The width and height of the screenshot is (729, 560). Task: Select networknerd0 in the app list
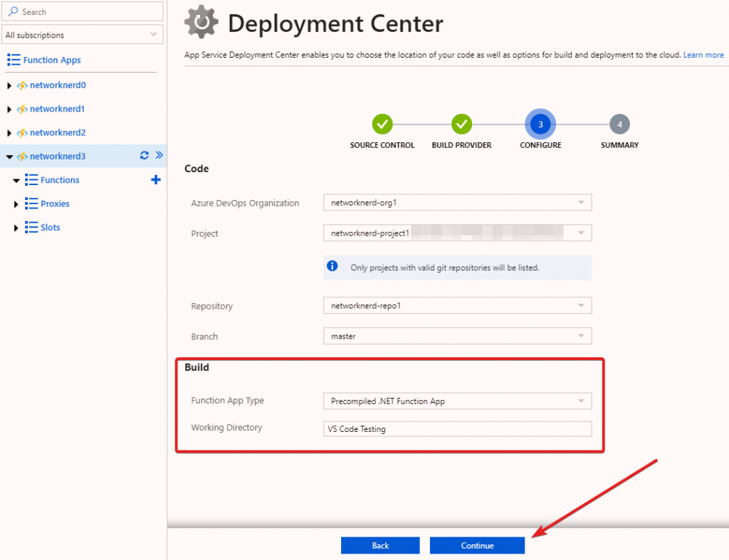58,85
